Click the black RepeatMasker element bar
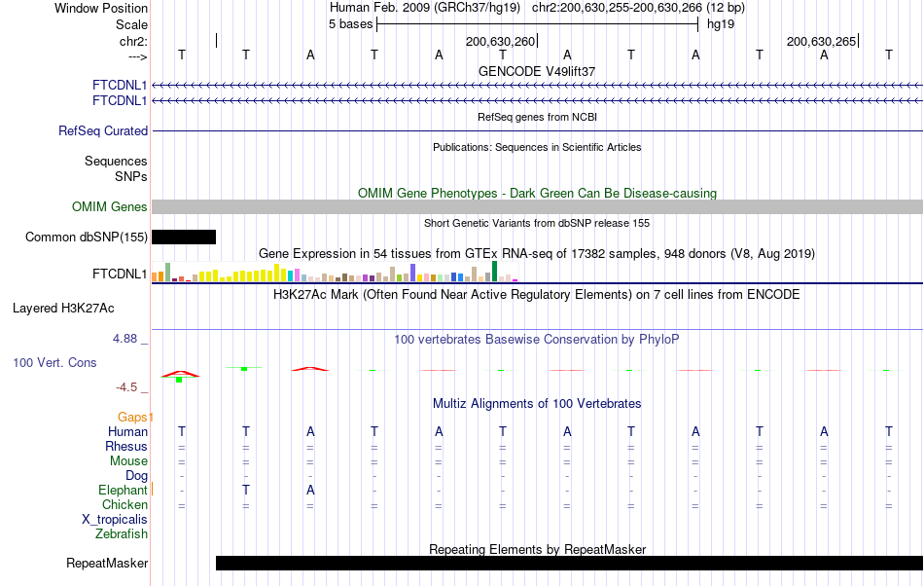 (x=569, y=563)
